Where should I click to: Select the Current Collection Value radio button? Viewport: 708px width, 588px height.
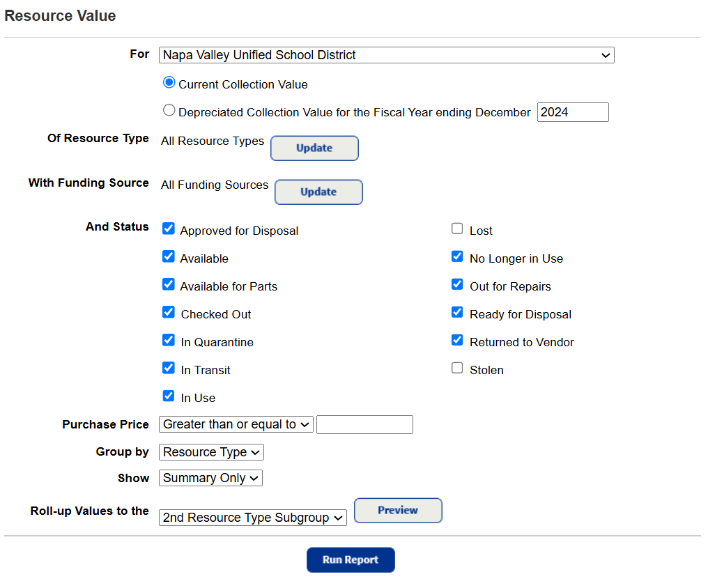pos(169,82)
